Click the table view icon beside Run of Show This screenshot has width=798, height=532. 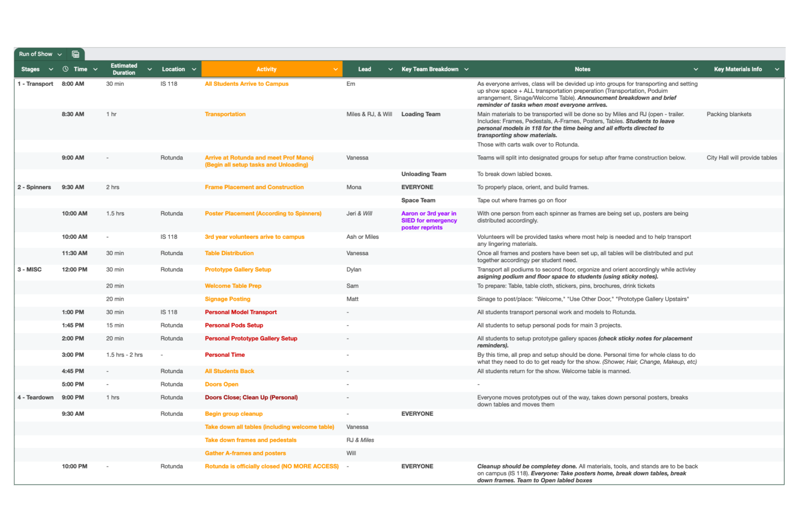[75, 54]
